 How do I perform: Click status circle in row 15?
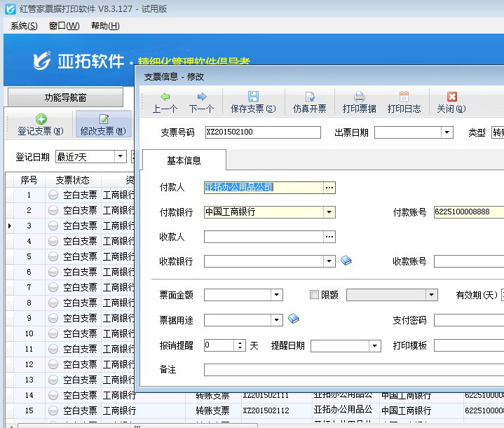point(53,410)
